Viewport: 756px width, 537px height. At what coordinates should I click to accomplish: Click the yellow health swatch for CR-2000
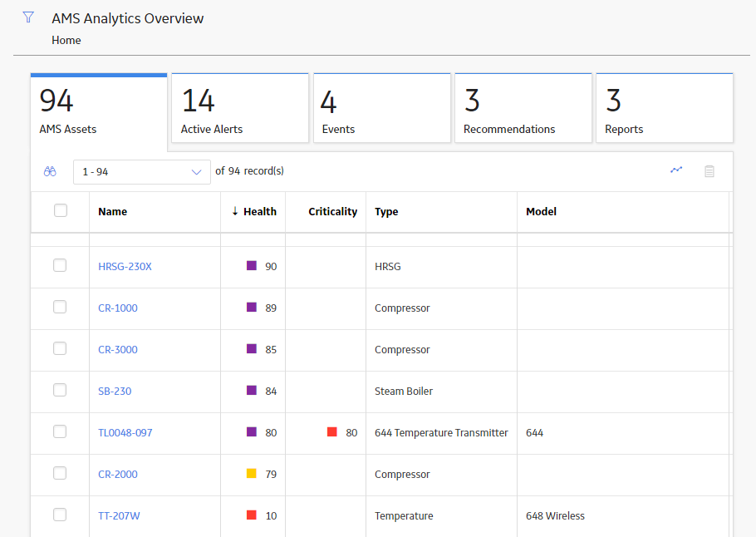pyautogui.click(x=252, y=473)
